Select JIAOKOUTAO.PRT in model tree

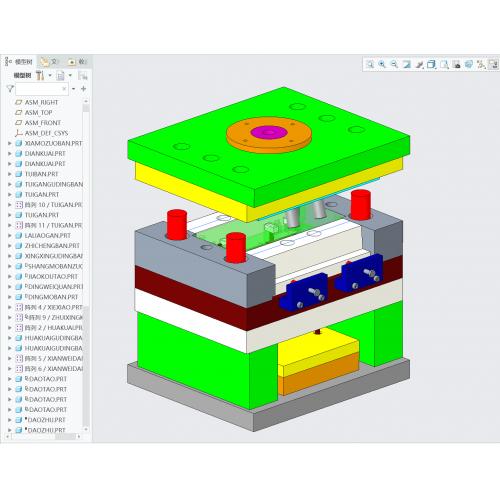(51, 277)
